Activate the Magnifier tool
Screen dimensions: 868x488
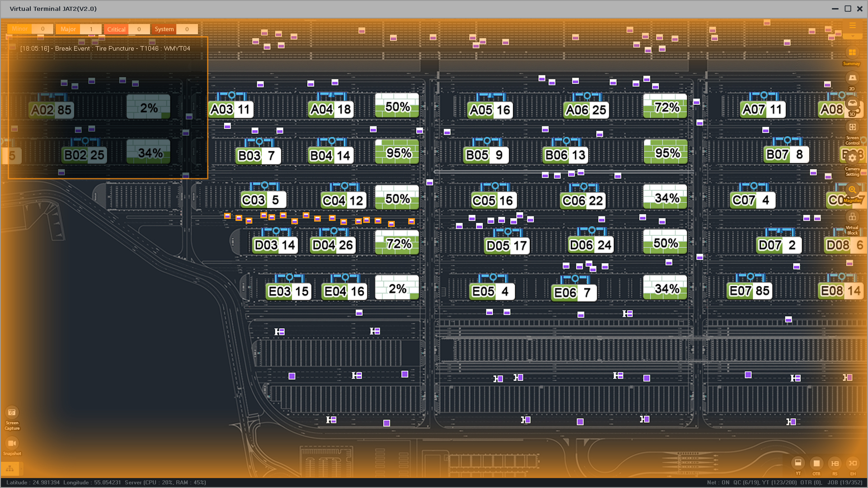click(x=852, y=190)
